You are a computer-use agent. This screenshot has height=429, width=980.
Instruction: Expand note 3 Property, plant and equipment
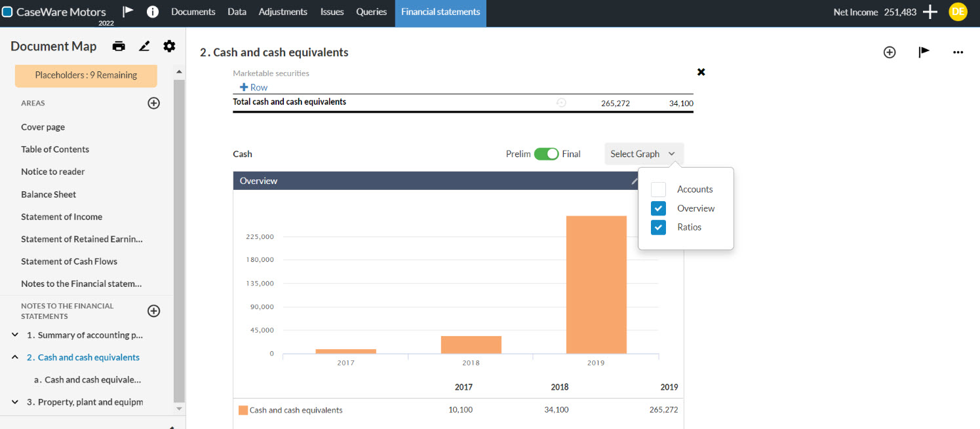(14, 401)
